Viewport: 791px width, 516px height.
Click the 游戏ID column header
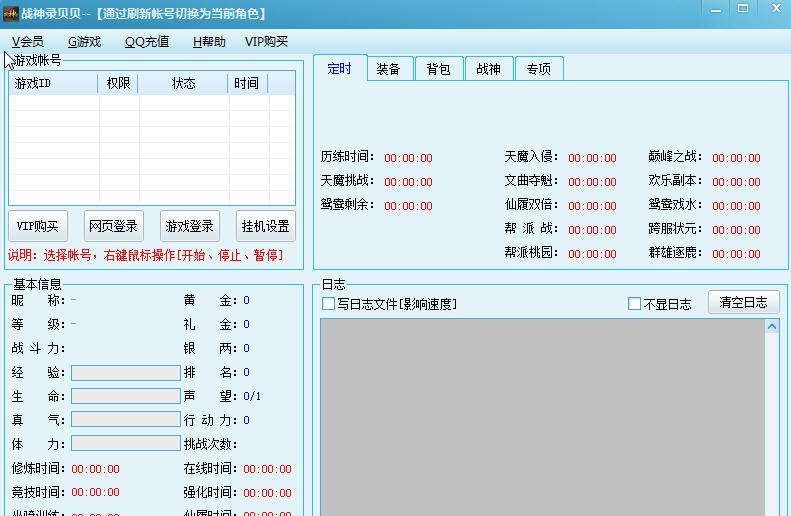tap(54, 84)
